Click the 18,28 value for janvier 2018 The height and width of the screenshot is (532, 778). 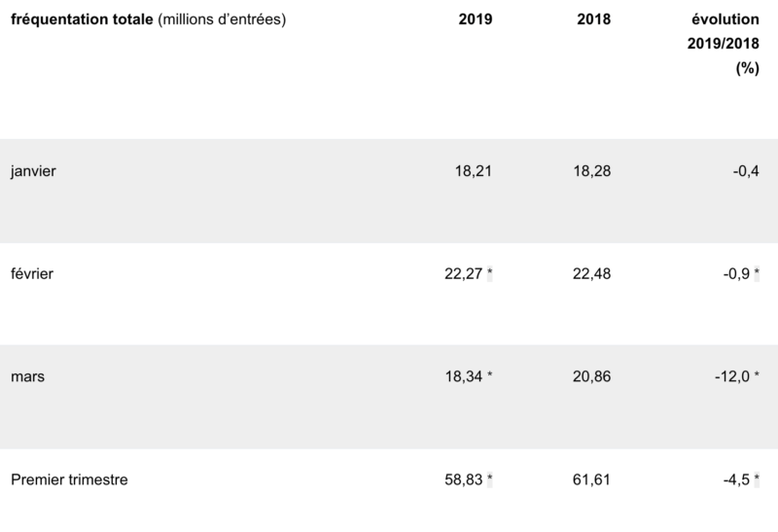[593, 171]
